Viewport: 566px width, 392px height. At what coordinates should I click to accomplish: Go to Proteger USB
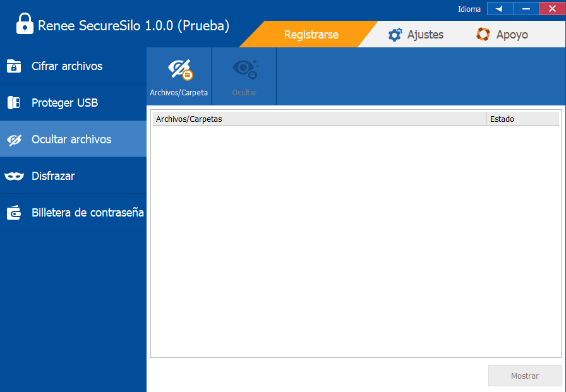pos(73,103)
